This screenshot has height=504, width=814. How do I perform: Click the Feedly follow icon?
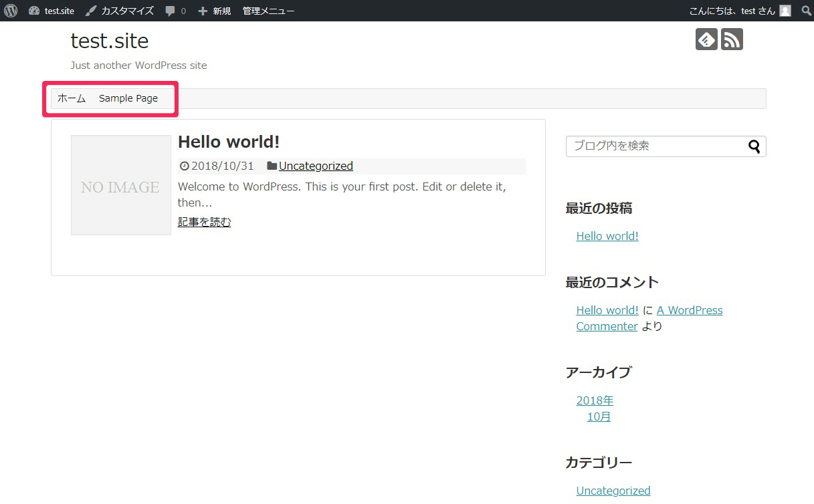coord(706,39)
